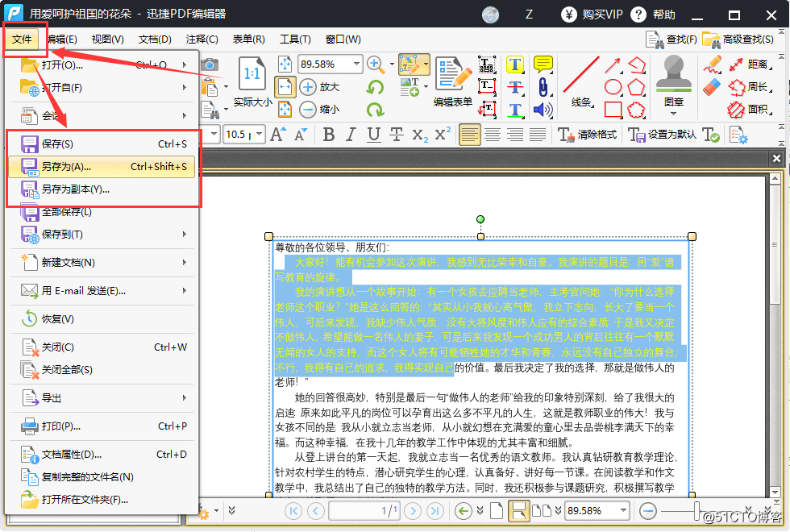The width and height of the screenshot is (790, 532).
Task: Enable left text alignment
Action: [469, 135]
